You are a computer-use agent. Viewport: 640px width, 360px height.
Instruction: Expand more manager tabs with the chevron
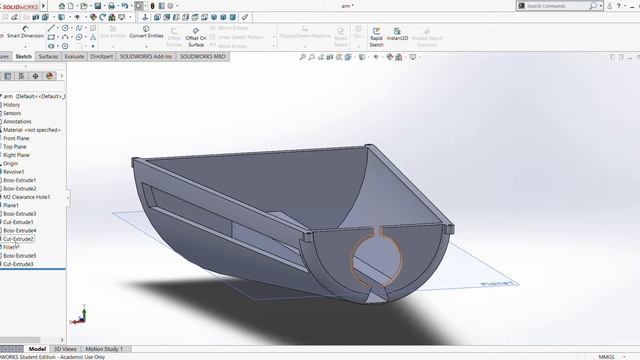tap(62, 76)
